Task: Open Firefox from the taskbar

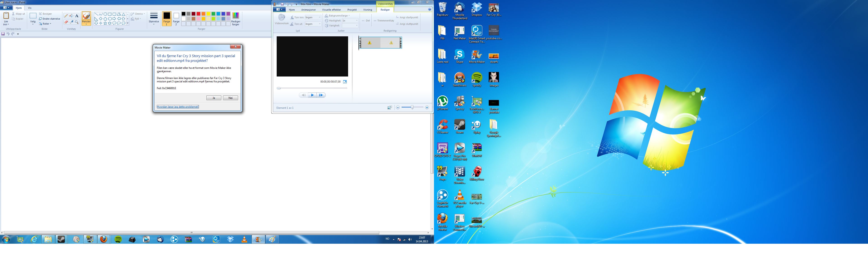Action: [x=104, y=239]
